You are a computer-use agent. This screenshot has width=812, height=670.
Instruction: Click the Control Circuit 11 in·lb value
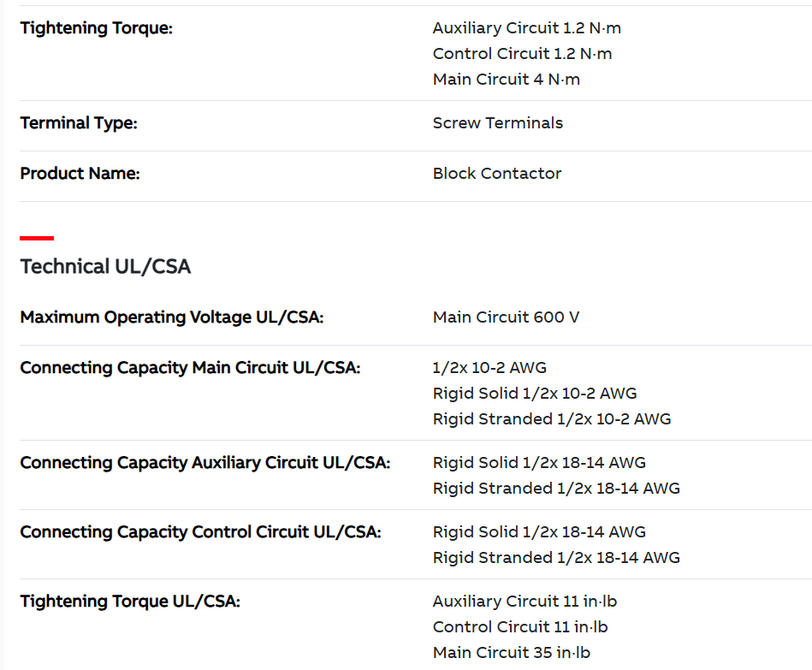[x=520, y=627]
